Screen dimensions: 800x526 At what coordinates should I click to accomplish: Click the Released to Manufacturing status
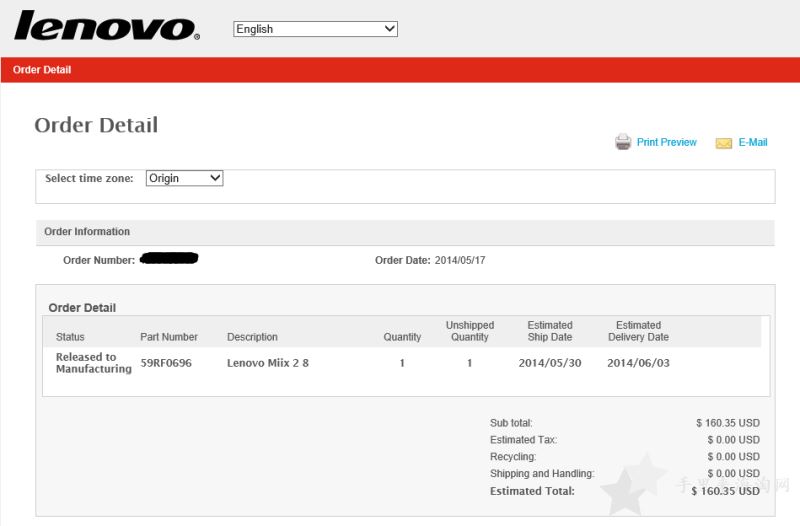93,363
